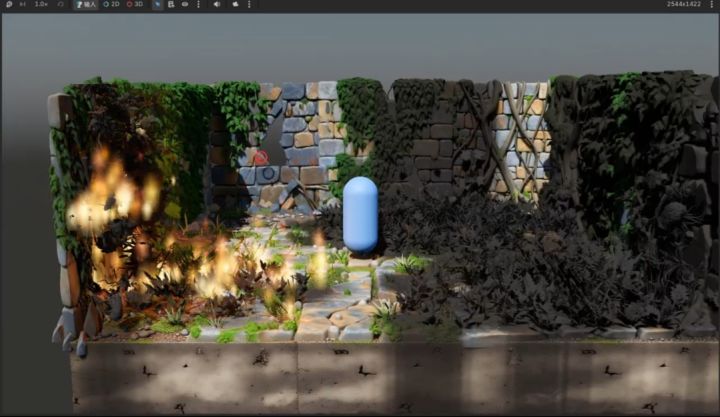Click the blue capsule player in the viewport

(x=360, y=214)
